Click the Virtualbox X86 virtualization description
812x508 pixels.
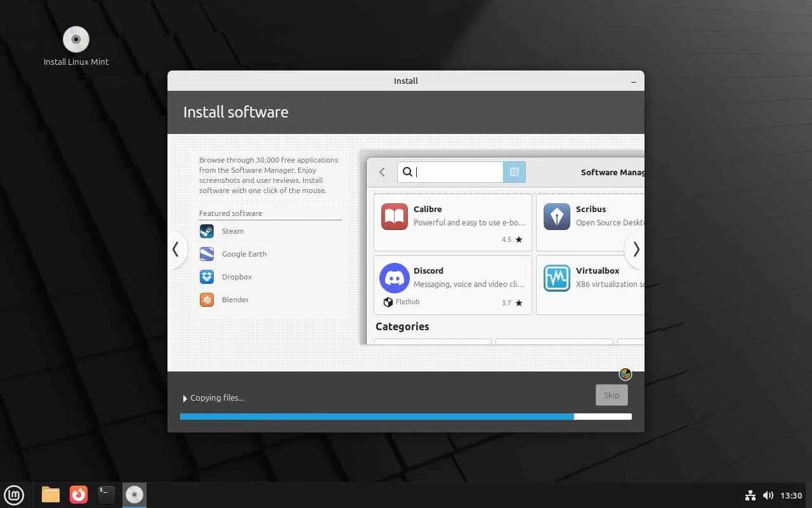coord(610,284)
